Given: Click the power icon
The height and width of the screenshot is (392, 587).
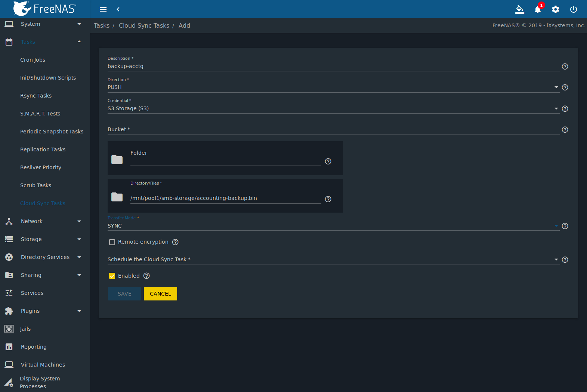Looking at the screenshot, I should (574, 9).
